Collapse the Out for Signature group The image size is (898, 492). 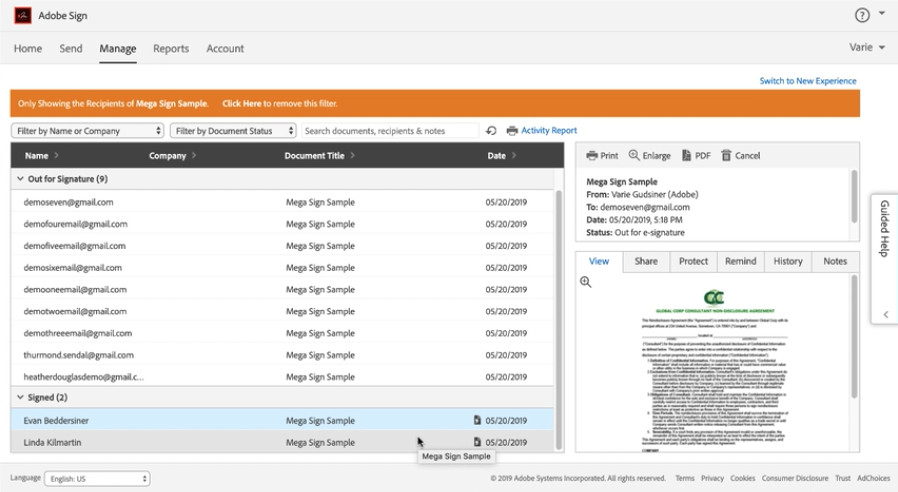click(x=19, y=179)
